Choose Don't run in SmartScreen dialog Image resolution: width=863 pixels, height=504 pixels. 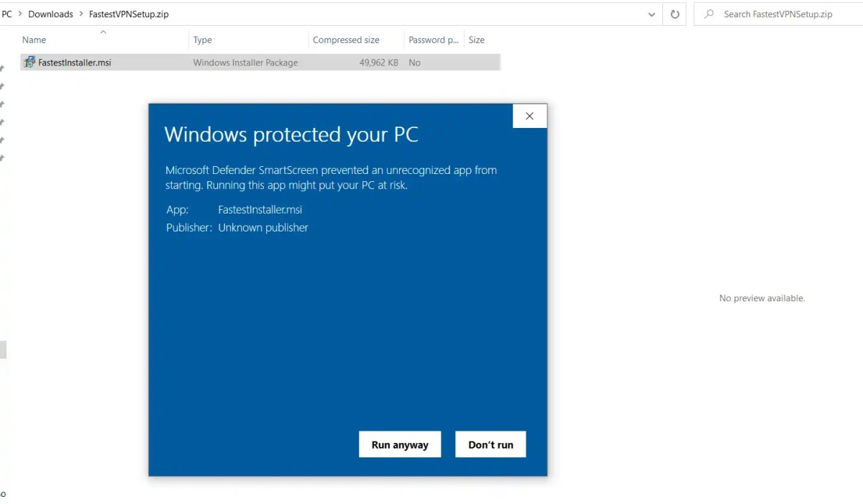point(490,444)
